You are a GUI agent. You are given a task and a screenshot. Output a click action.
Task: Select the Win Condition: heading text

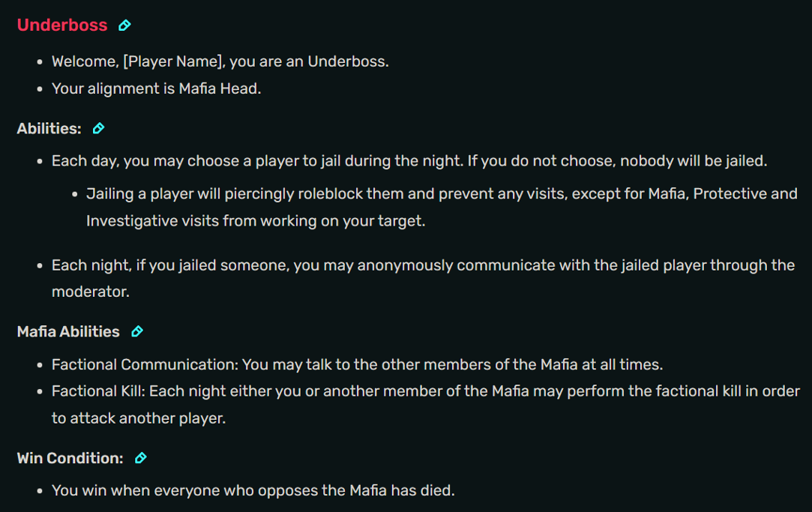pos(67,457)
